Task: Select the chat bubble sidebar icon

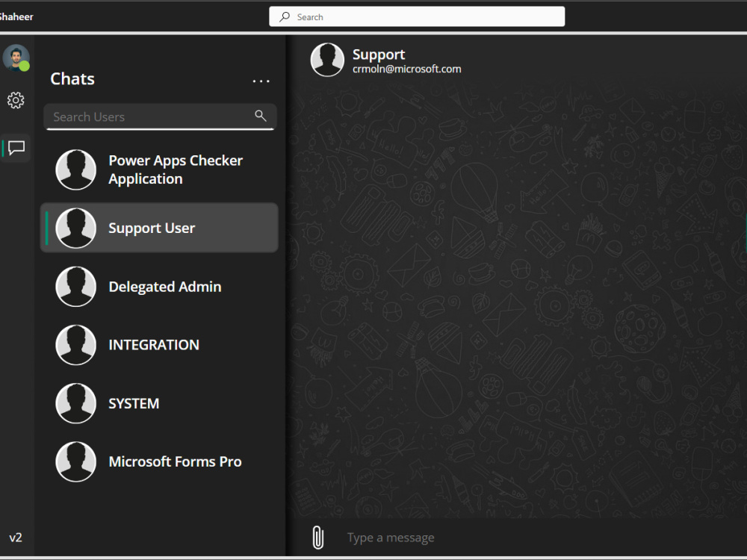Action: [16, 148]
